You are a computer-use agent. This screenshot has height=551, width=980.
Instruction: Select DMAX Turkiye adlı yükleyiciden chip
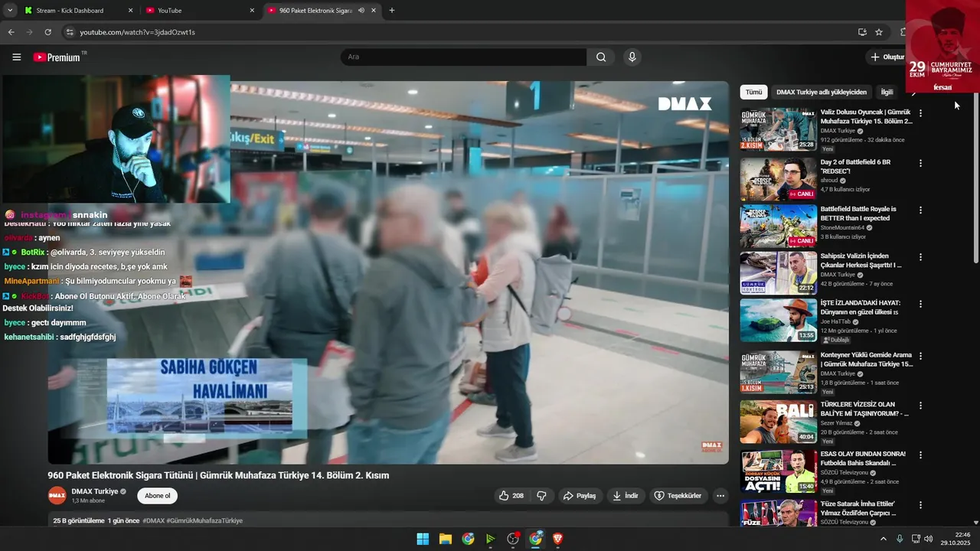tap(822, 92)
